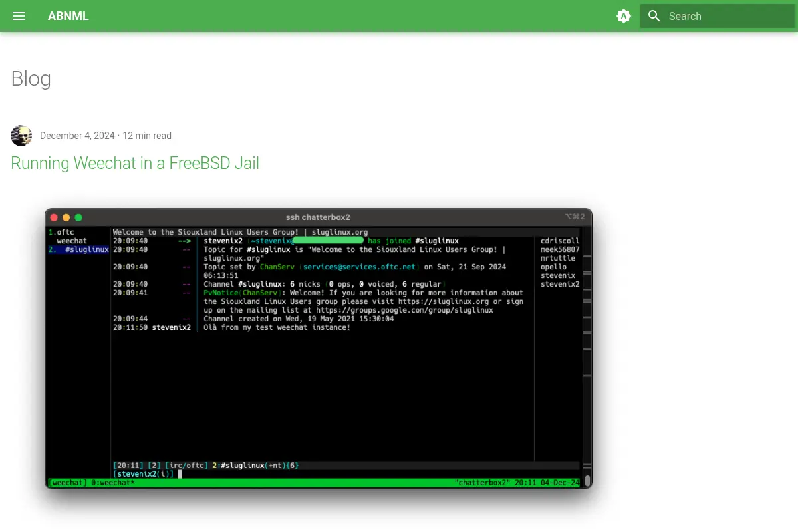Toggle the automatic color mode icon

pyautogui.click(x=624, y=16)
